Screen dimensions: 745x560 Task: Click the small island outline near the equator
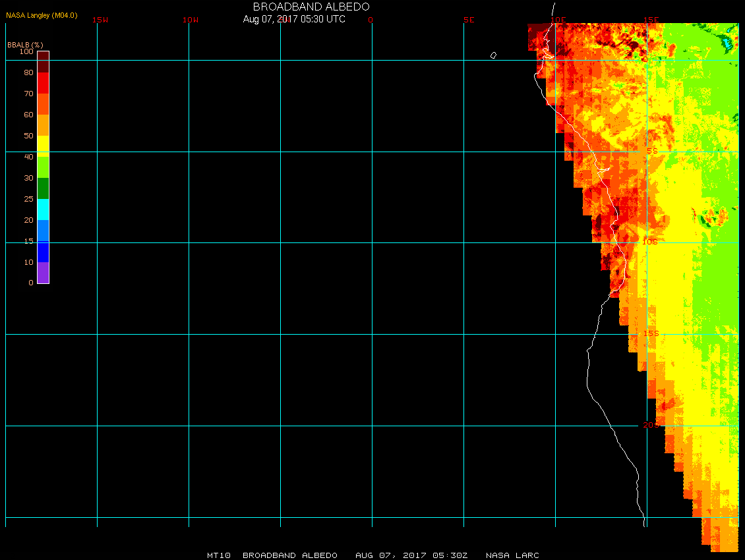click(x=493, y=55)
